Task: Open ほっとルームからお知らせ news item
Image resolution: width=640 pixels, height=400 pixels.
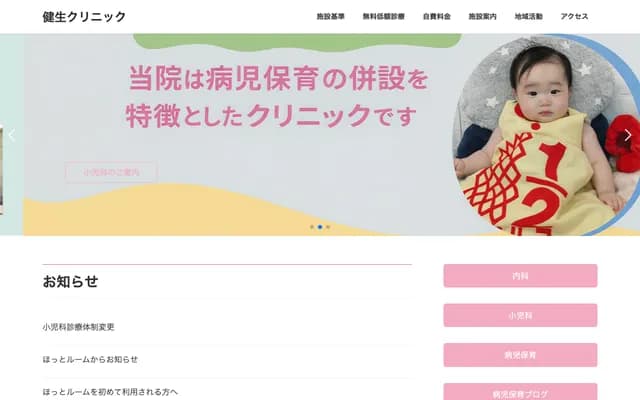Action: (90, 360)
